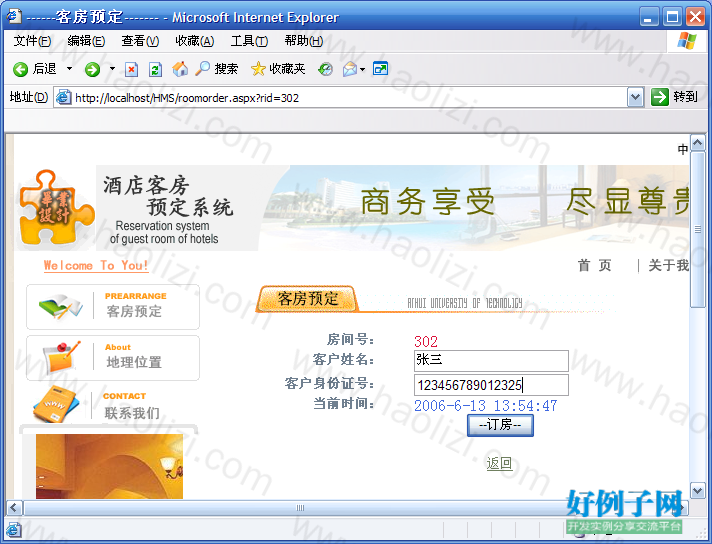This screenshot has width=712, height=544.
Task: Open the 首页 navigation link
Action: click(x=594, y=265)
